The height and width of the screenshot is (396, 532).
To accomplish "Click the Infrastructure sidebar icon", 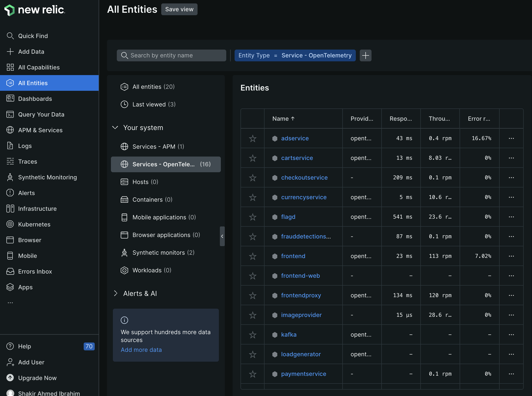I will [x=10, y=209].
